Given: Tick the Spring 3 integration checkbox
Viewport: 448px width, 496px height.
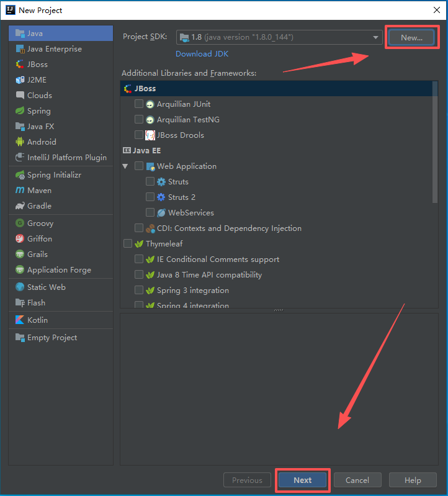Looking at the screenshot, I should tap(139, 290).
